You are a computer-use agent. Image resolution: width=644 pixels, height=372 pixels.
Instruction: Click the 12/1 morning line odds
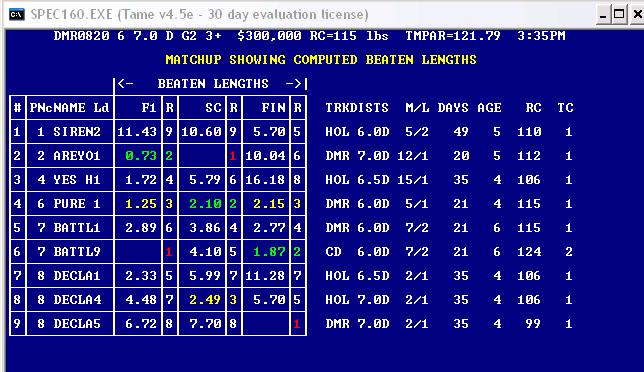pyautogui.click(x=413, y=156)
